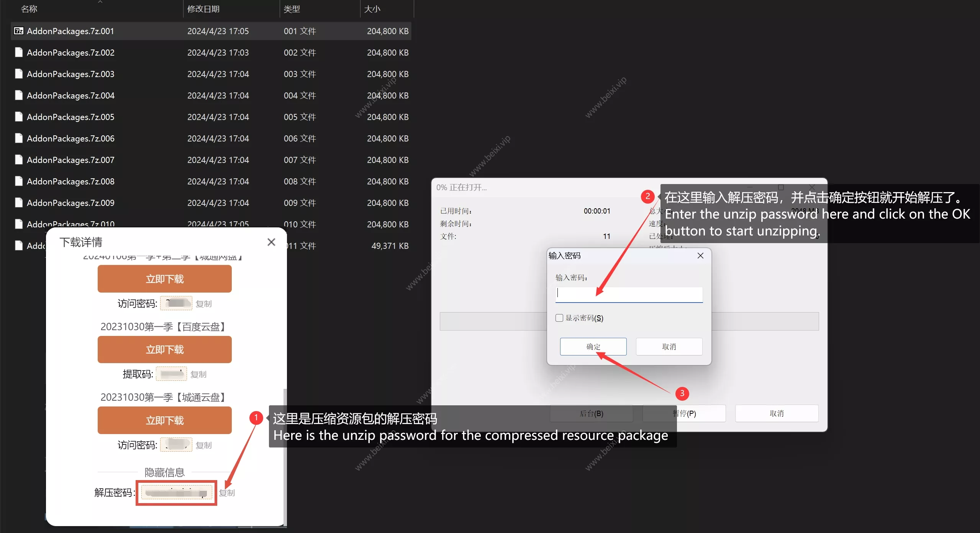Confirm password with 确定 button

tap(593, 347)
